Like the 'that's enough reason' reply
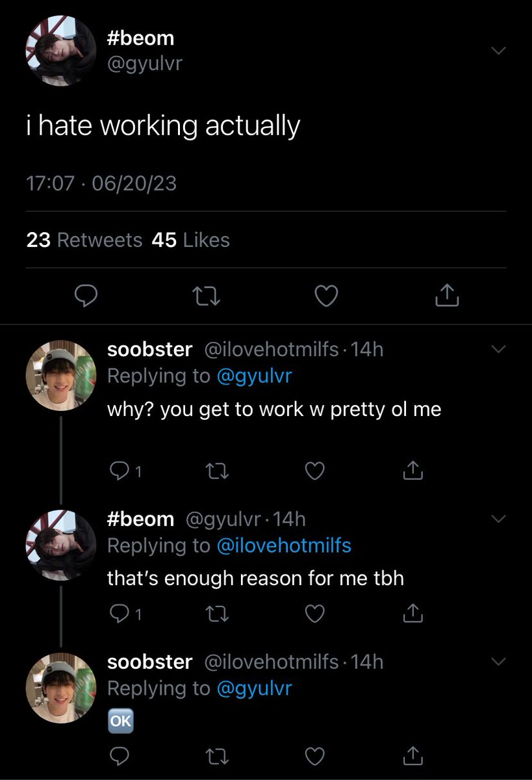 click(x=314, y=613)
